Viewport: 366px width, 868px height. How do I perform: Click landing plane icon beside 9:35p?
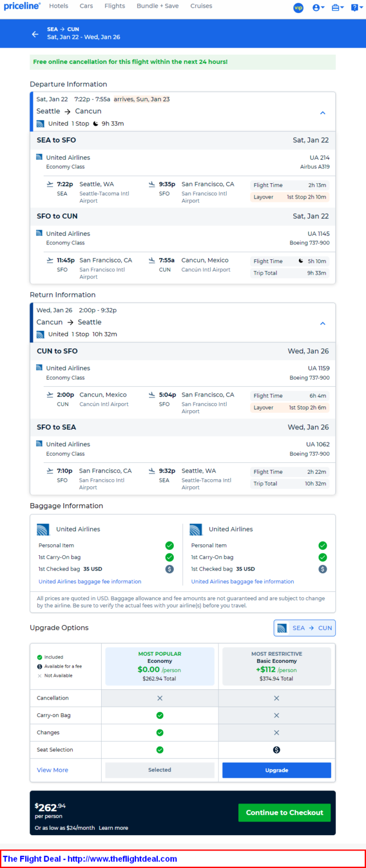point(152,184)
